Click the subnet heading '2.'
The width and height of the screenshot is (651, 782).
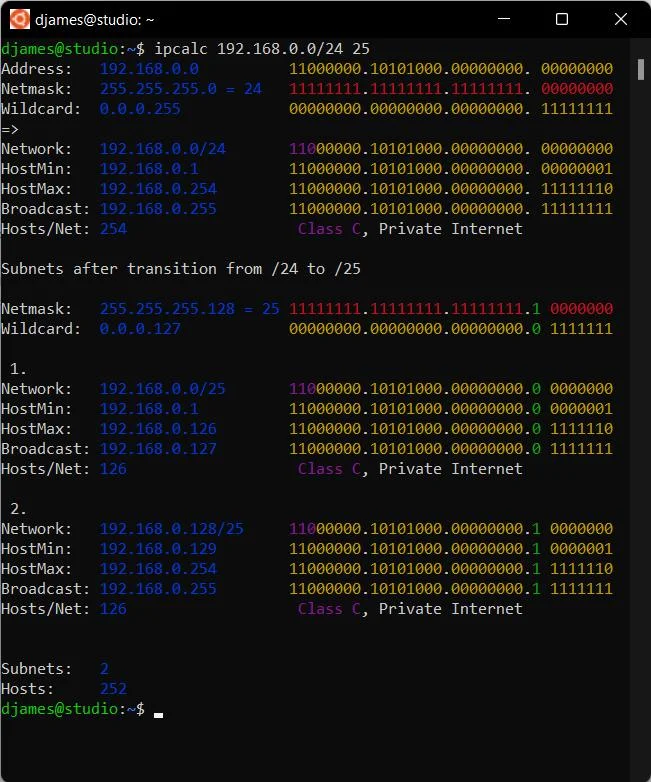[x=18, y=509]
